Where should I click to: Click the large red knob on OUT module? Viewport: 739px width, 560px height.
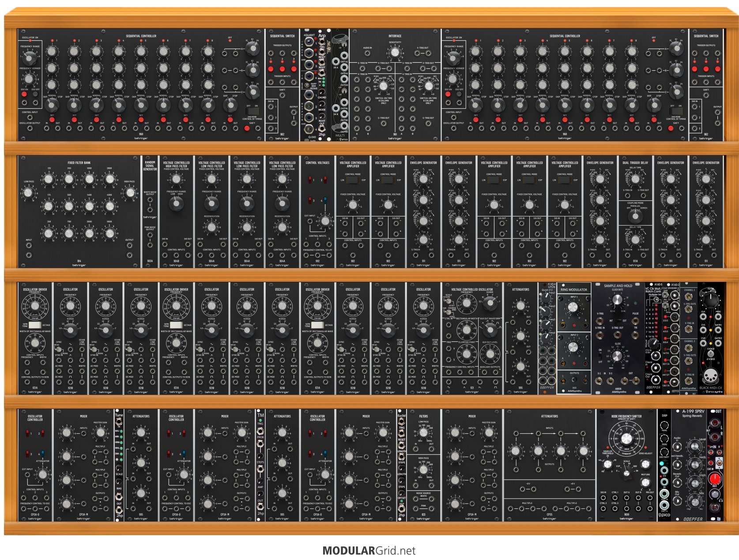pyautogui.click(x=714, y=479)
